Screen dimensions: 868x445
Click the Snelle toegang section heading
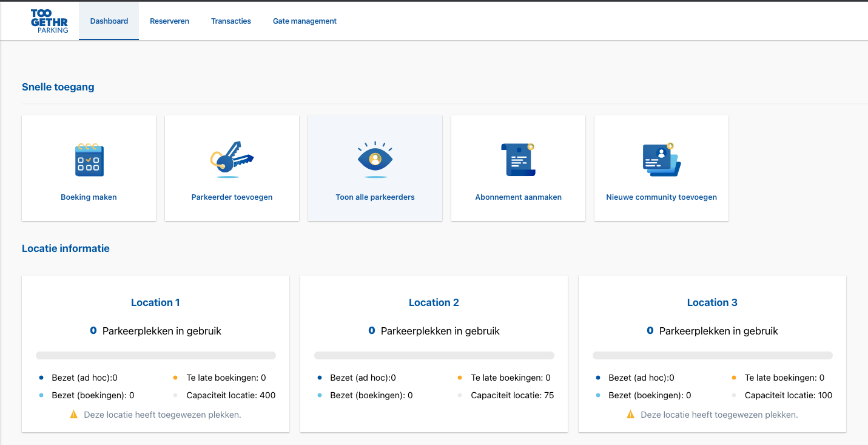pyautogui.click(x=58, y=87)
